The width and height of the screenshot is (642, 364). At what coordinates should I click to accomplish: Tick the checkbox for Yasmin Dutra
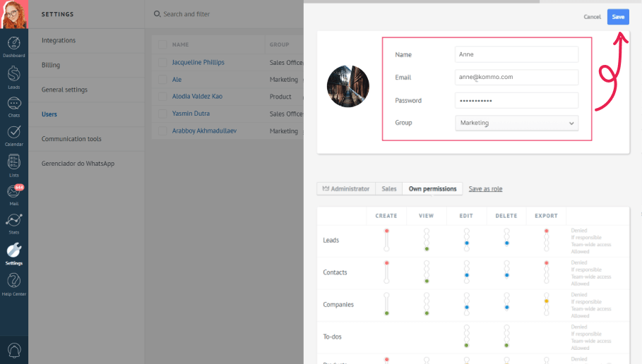click(162, 114)
